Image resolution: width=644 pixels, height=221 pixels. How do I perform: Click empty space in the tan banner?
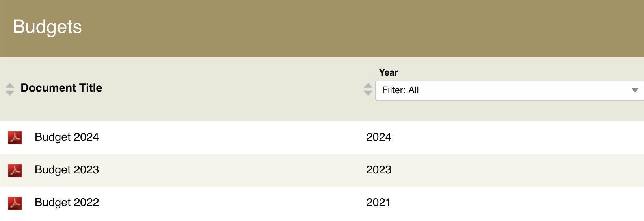coord(355,28)
